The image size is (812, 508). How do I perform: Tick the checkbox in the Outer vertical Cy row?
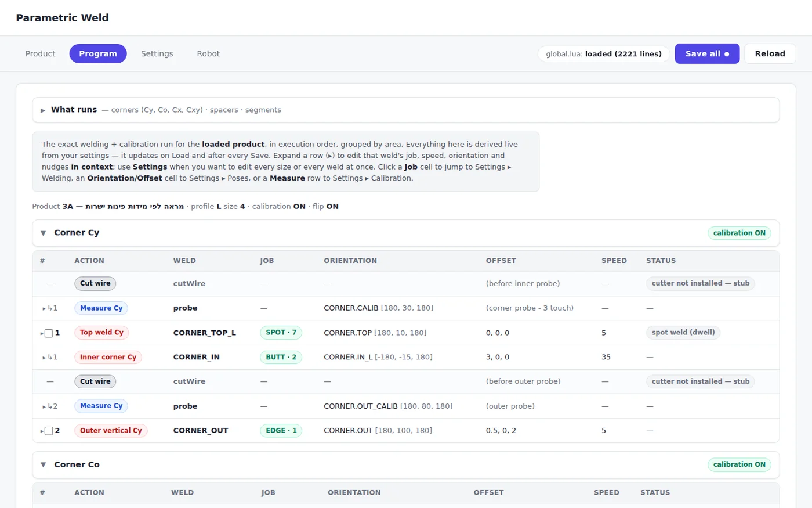pyautogui.click(x=49, y=431)
